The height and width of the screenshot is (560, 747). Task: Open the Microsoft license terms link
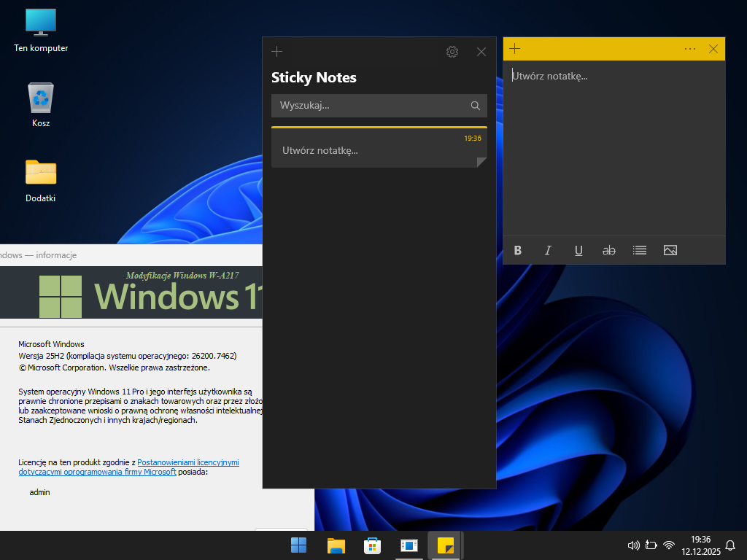[x=187, y=462]
